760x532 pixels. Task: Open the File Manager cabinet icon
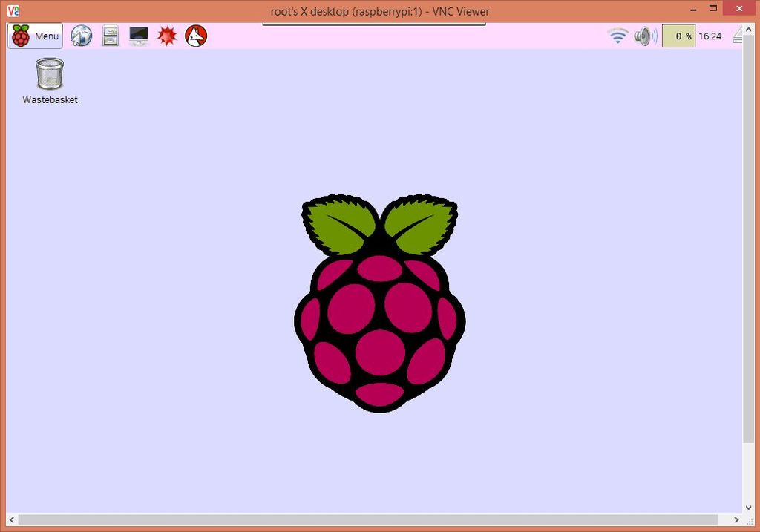pyautogui.click(x=111, y=36)
